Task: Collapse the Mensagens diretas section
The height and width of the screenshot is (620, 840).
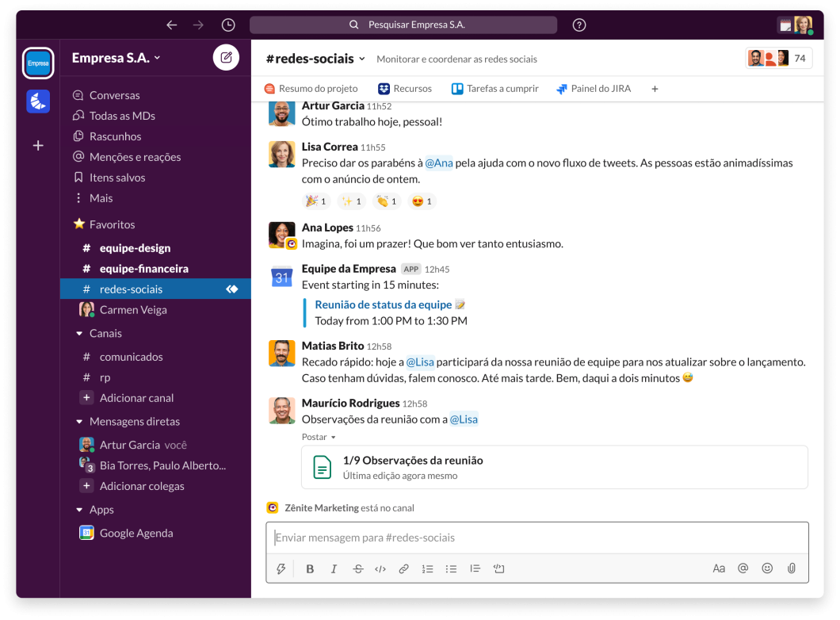Action: point(79,422)
